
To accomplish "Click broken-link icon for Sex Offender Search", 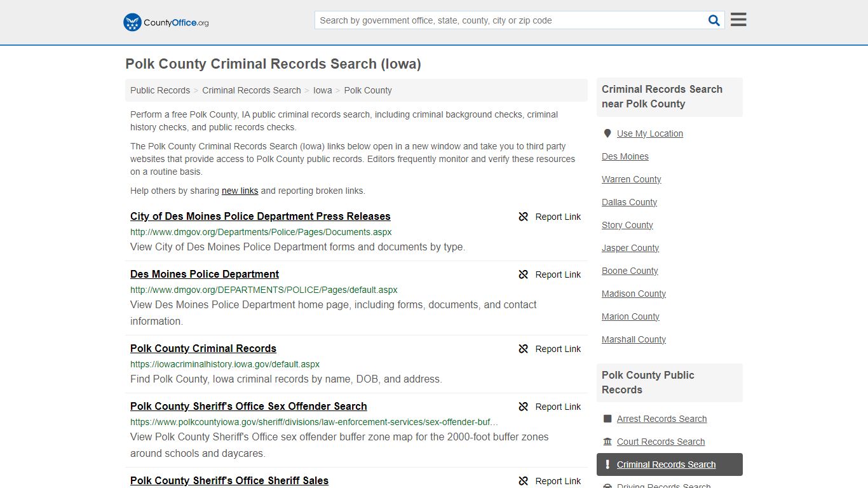I will [524, 407].
